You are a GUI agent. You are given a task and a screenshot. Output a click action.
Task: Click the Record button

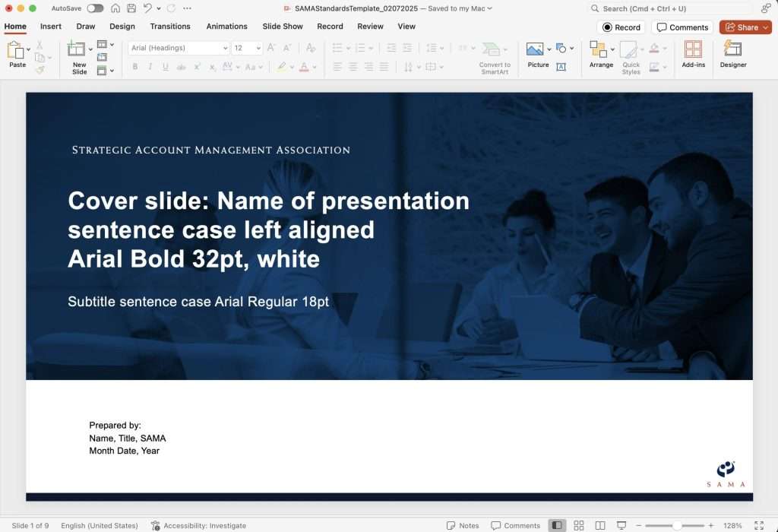[x=621, y=27]
